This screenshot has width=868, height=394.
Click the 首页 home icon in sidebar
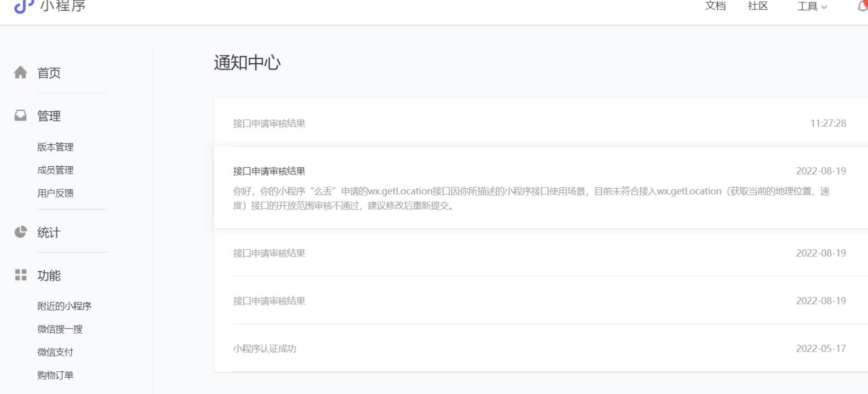[x=20, y=72]
